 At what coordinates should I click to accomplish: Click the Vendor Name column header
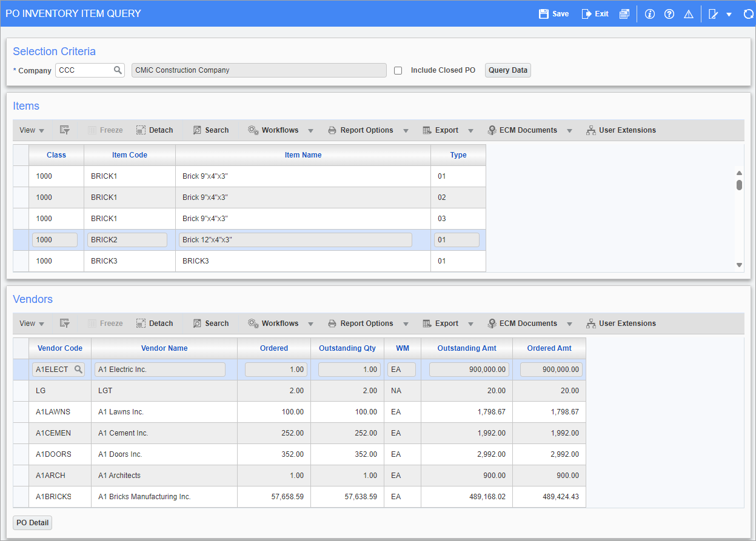(x=164, y=348)
